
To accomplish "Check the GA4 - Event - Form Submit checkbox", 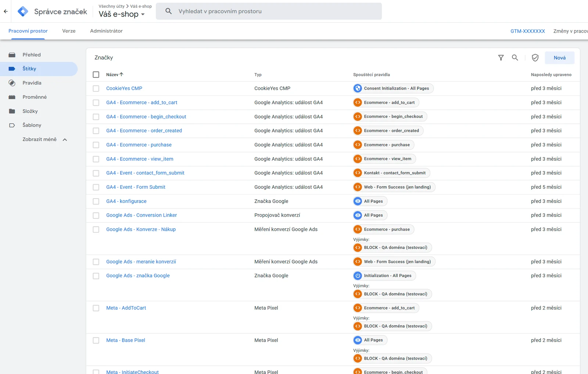I will (x=96, y=187).
